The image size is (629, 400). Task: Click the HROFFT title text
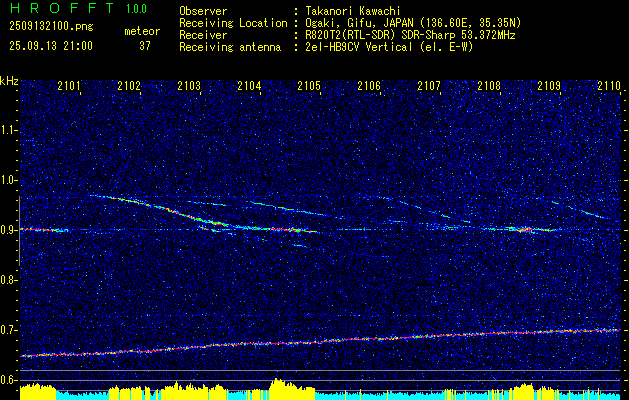pos(61,8)
